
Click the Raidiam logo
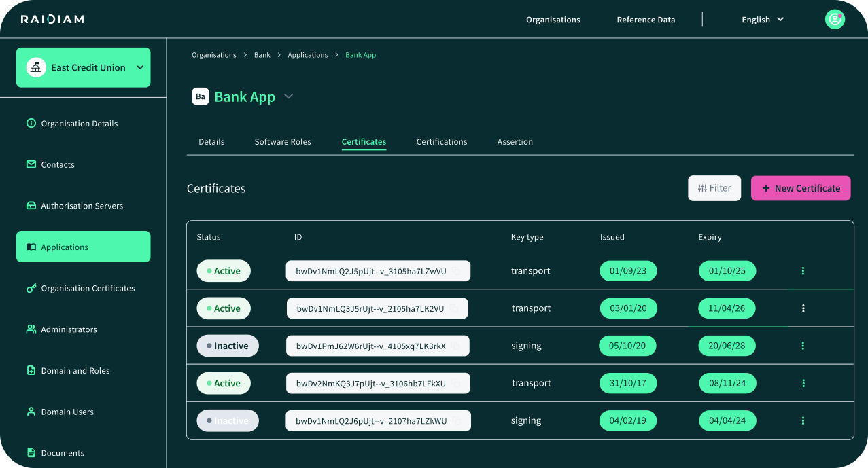click(52, 19)
